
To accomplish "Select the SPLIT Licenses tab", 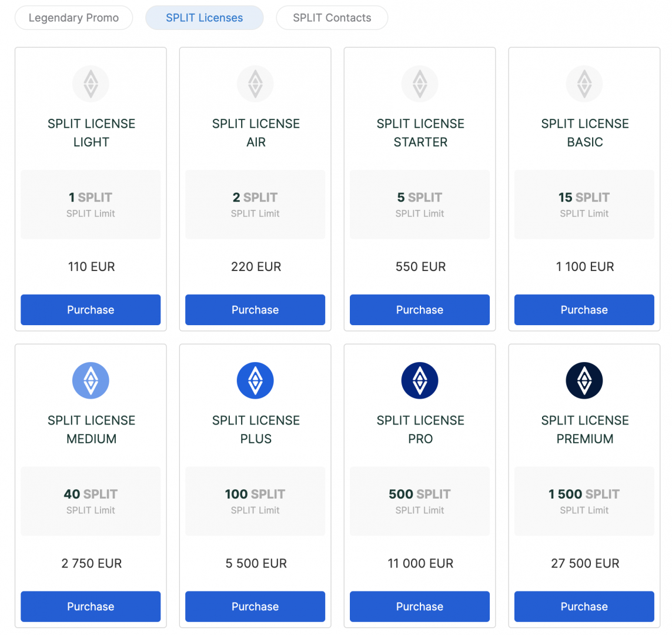I will point(204,18).
